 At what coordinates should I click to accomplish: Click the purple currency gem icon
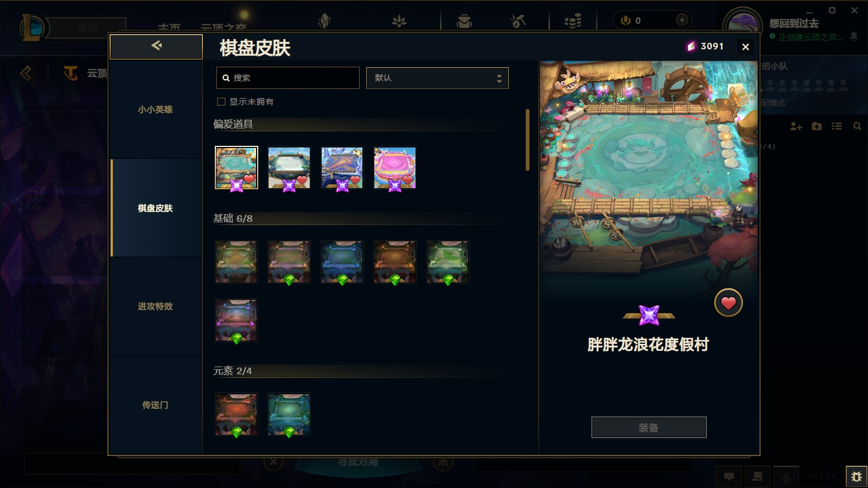pyautogui.click(x=691, y=47)
